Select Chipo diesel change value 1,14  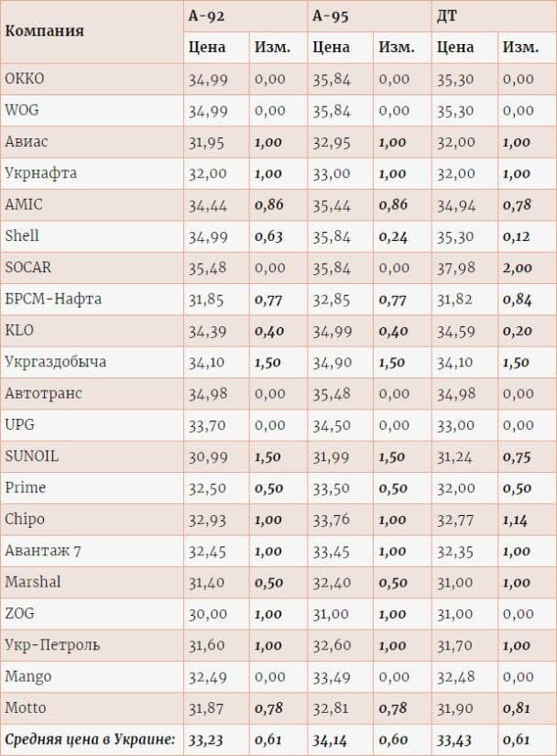click(x=518, y=519)
